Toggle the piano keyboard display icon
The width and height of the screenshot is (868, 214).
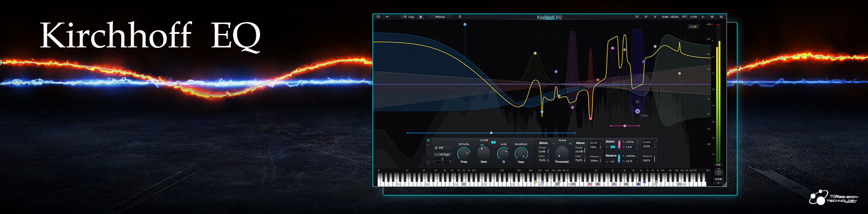[420, 17]
